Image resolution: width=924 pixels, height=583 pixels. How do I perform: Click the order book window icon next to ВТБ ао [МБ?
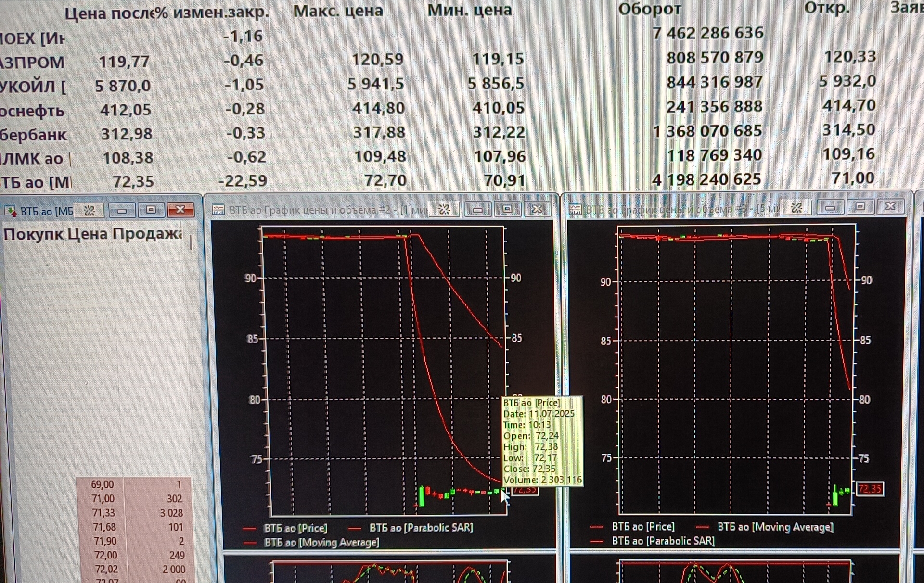coord(10,211)
